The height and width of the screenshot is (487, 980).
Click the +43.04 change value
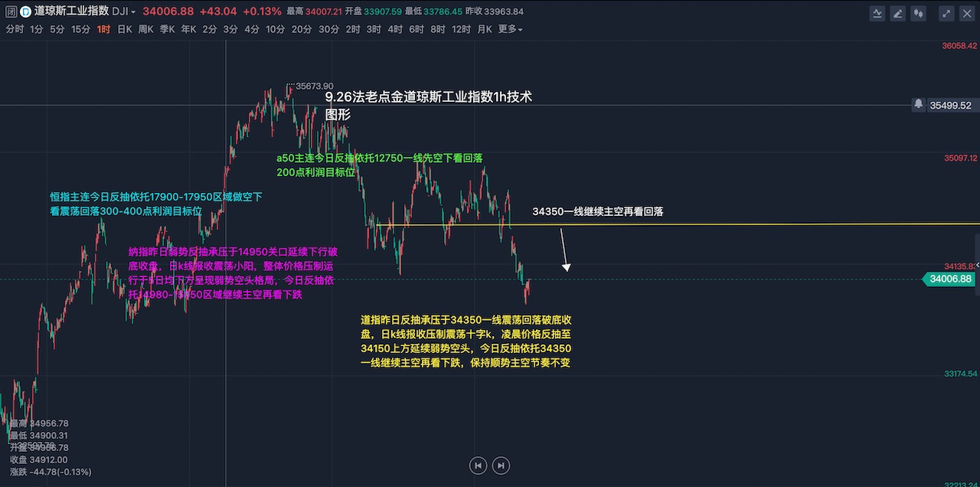(218, 11)
